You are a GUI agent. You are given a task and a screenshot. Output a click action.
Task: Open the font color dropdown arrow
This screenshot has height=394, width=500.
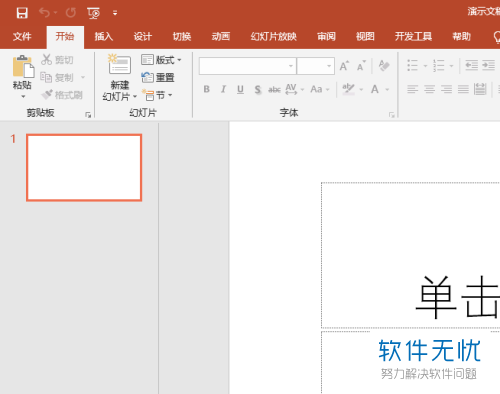coord(387,89)
